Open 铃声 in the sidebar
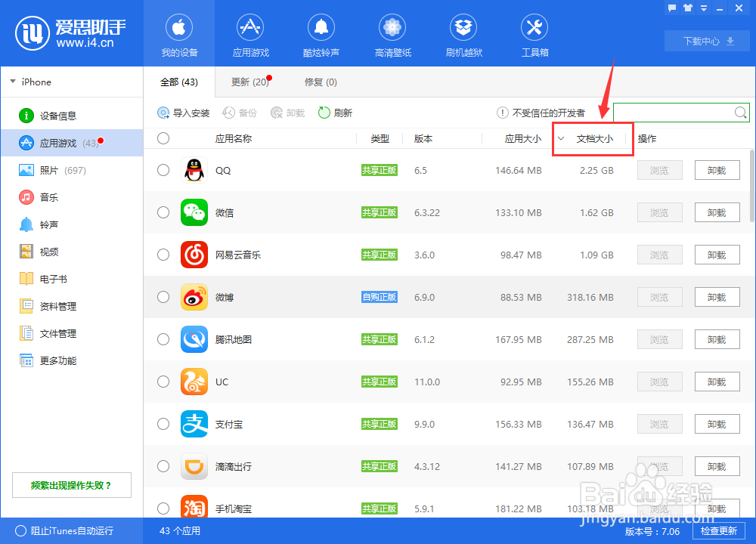The image size is (756, 544). coord(39,224)
